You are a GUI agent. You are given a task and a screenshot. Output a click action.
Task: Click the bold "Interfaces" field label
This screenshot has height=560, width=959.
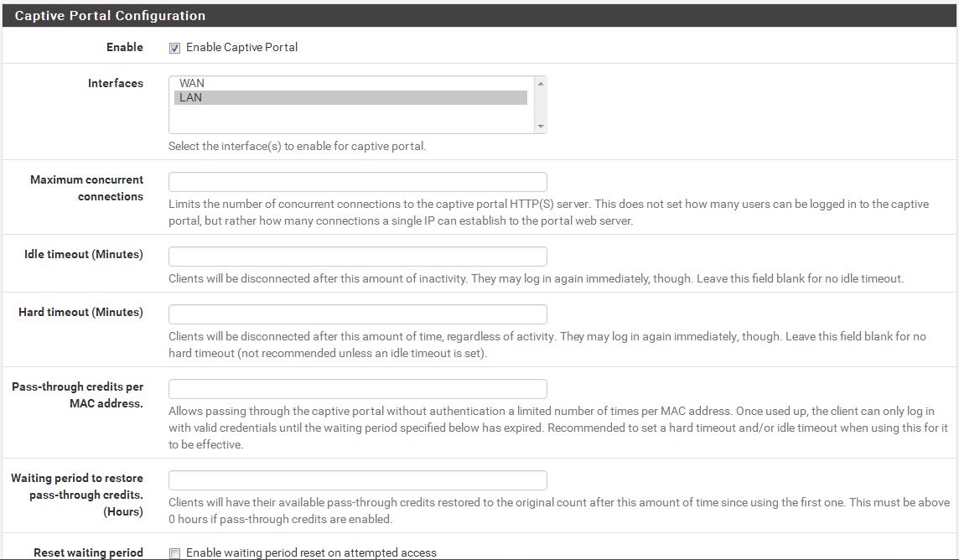[x=116, y=83]
